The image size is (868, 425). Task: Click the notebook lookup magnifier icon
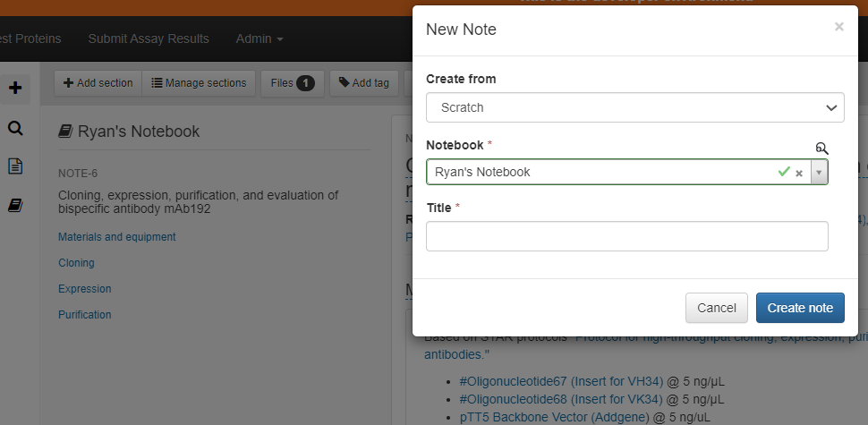(821, 149)
